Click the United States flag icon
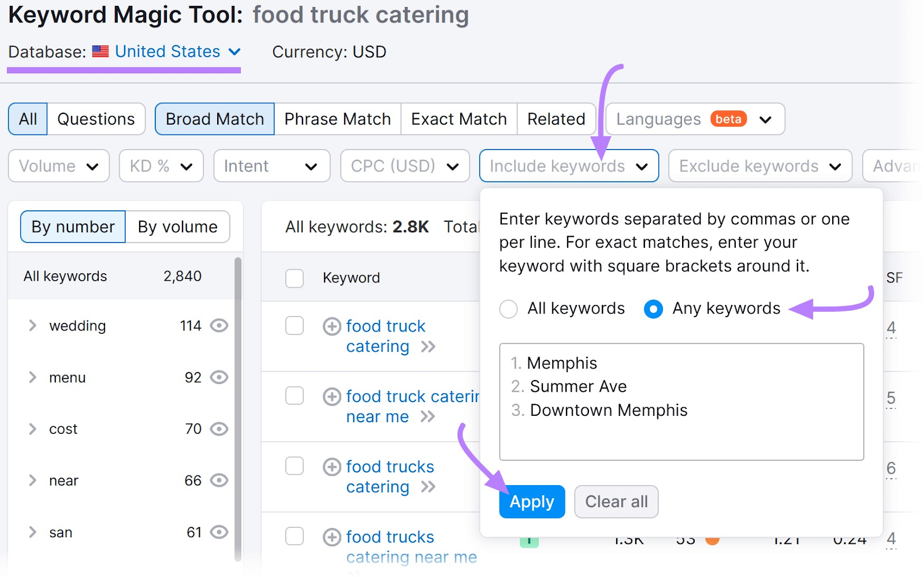Viewport: 924px width, 577px height. coord(100,51)
